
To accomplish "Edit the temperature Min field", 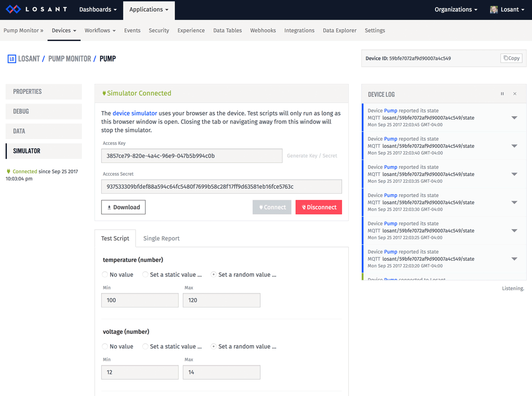I will (140, 300).
